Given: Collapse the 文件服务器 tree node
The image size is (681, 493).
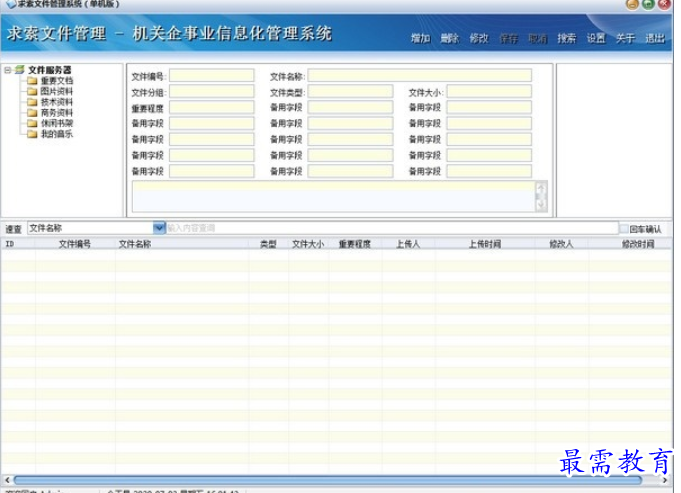Looking at the screenshot, I should [x=8, y=69].
